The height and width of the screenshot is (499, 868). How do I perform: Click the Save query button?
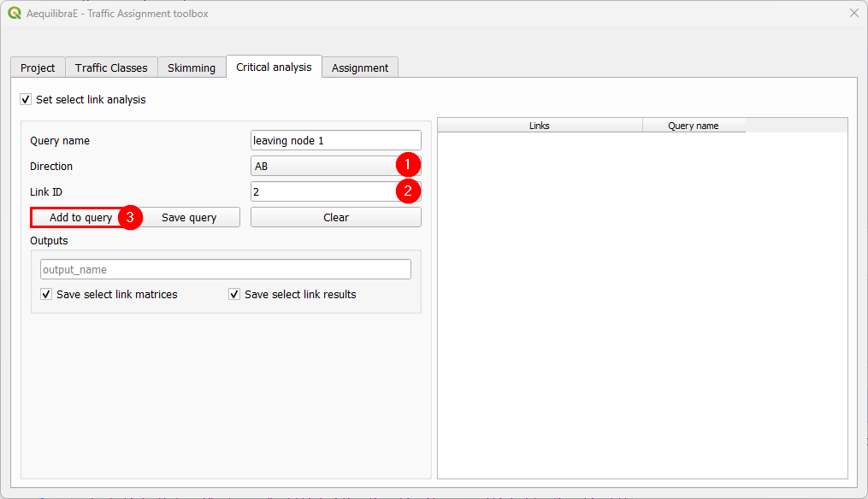pyautogui.click(x=190, y=218)
